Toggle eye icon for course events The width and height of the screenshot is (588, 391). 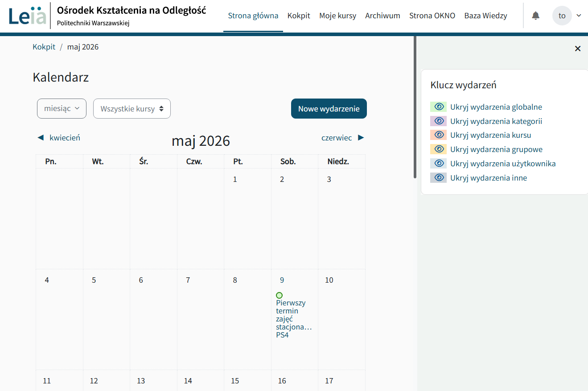[438, 135]
